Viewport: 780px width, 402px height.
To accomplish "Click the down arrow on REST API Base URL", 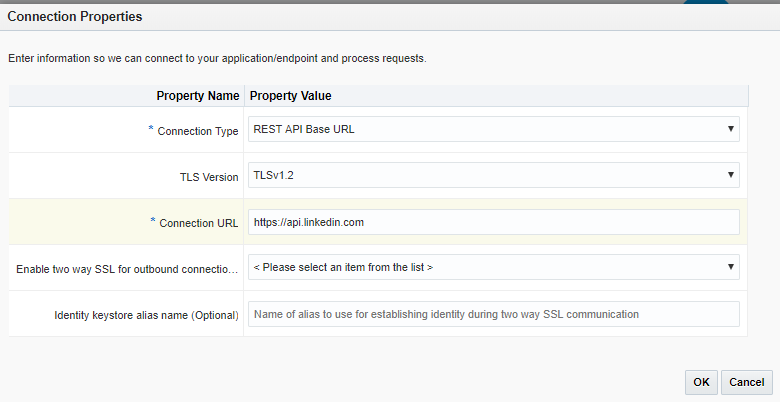I will click(731, 129).
